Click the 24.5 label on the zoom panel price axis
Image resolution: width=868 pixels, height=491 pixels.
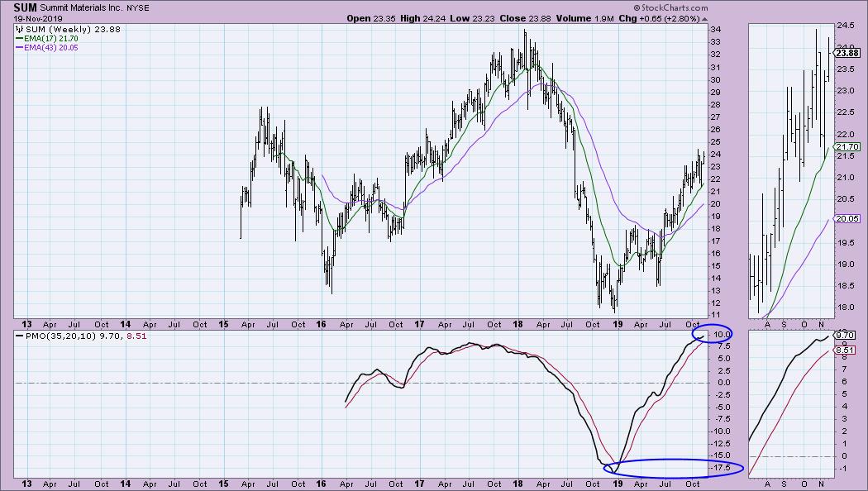coord(845,26)
